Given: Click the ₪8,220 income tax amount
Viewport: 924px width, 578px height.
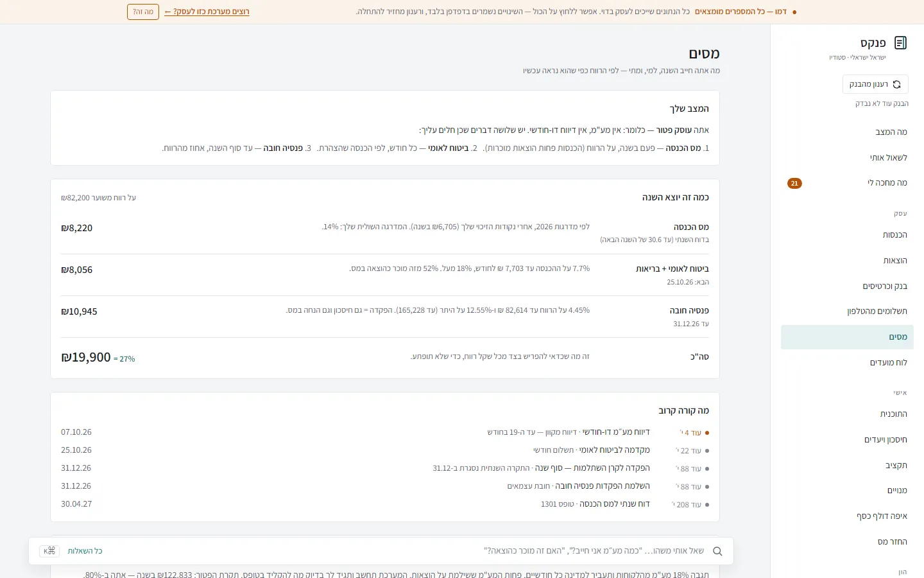Looking at the screenshot, I should 77,228.
